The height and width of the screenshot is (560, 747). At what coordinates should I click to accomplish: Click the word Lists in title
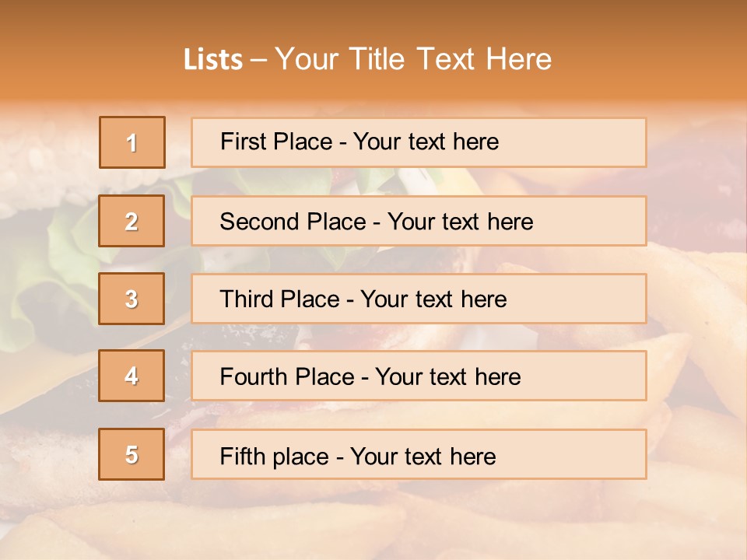[x=213, y=60]
